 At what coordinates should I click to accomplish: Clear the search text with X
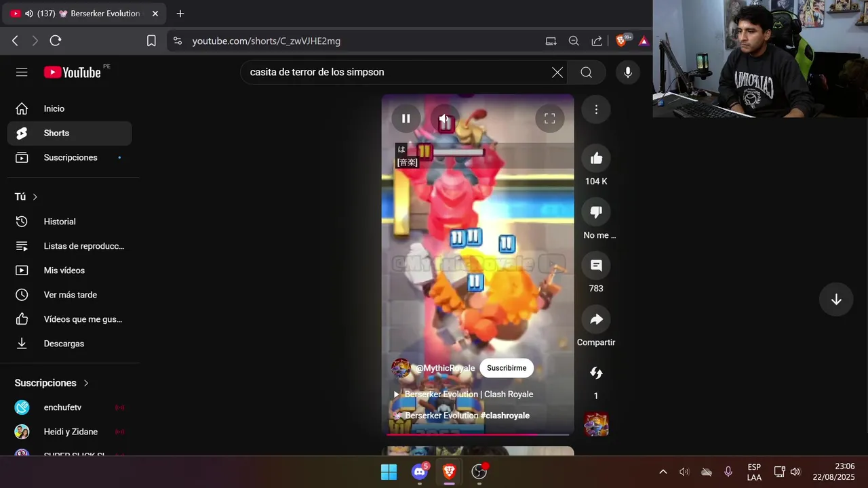(557, 73)
